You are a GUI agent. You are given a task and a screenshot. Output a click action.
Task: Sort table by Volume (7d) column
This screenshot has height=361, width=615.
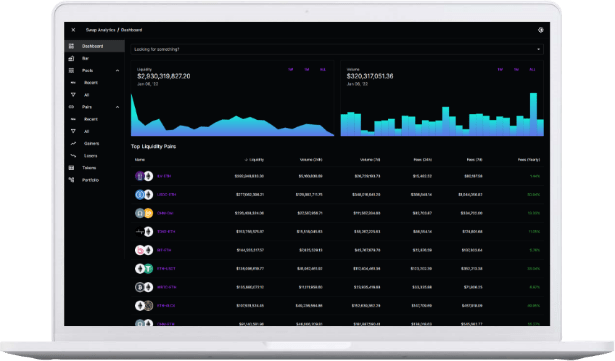coord(370,160)
